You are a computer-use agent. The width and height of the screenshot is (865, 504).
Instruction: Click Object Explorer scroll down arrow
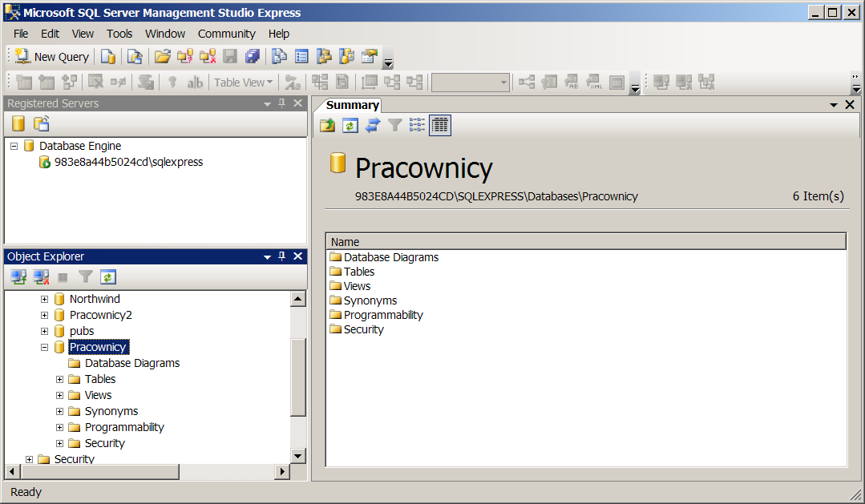pos(298,455)
